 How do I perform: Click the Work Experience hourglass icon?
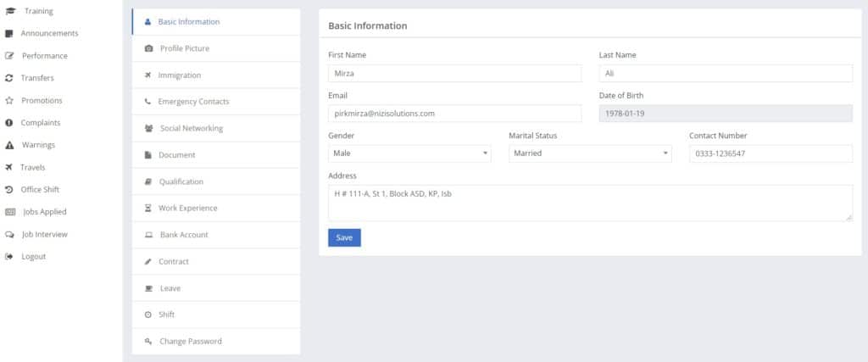point(147,208)
